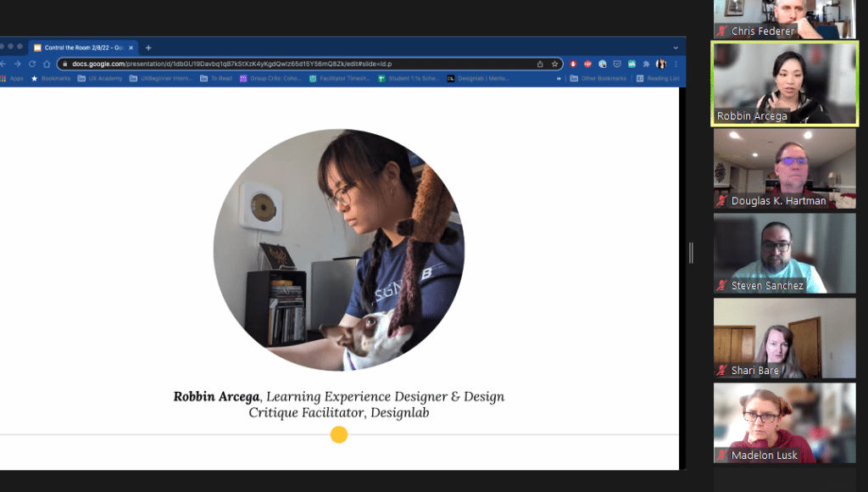Image resolution: width=868 pixels, height=492 pixels.
Task: Click the browser home icon
Action: point(46,64)
